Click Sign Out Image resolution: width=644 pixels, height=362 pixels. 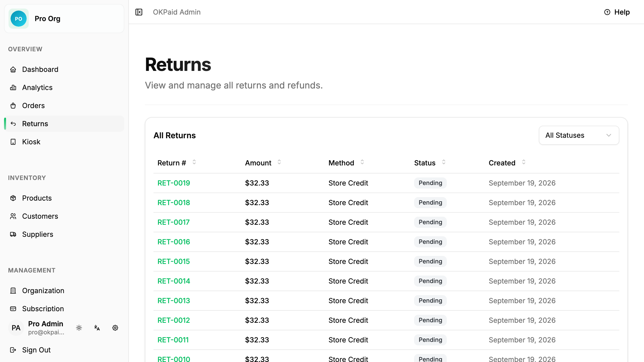[x=64, y=350]
